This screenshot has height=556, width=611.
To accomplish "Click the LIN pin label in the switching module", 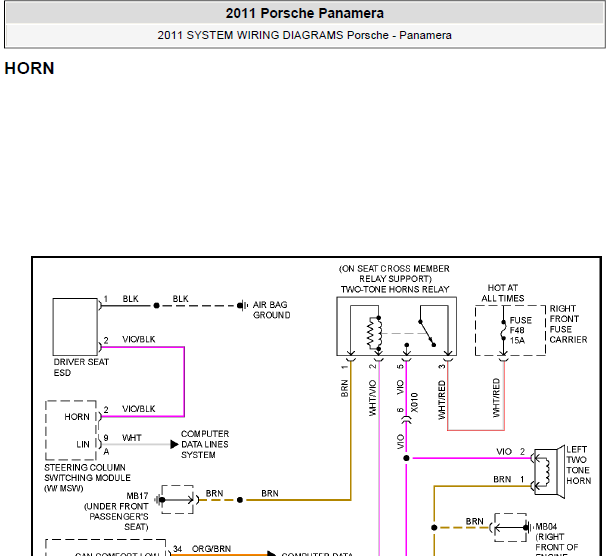I will point(83,444).
